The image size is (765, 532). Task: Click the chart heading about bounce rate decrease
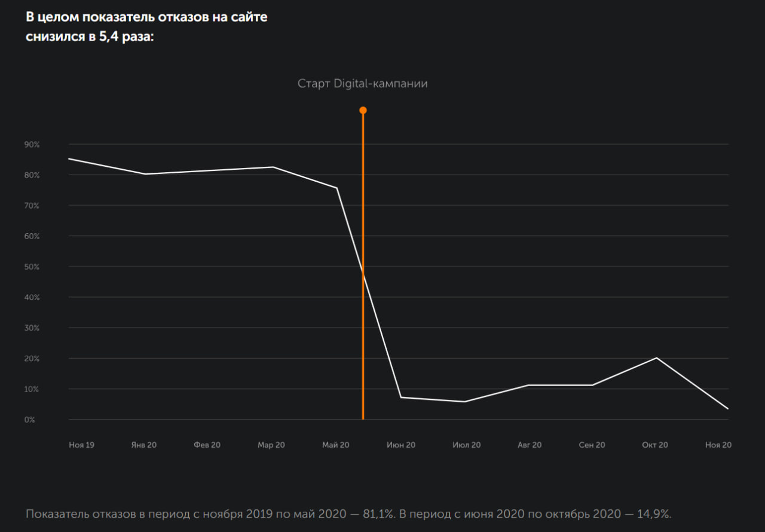coord(146,26)
